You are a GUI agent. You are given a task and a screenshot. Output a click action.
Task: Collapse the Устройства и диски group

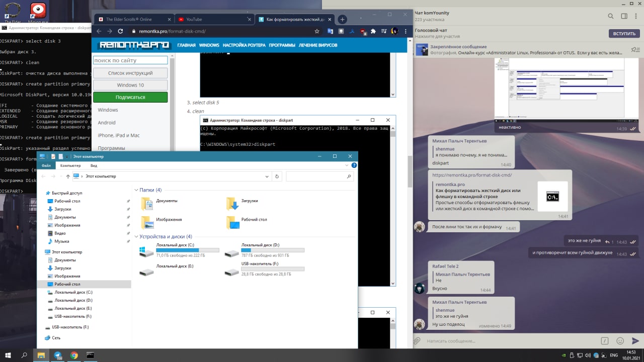(x=136, y=236)
